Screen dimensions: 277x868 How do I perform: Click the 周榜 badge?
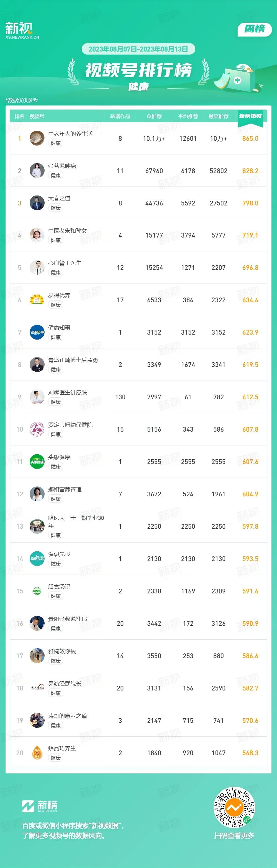pos(255,29)
